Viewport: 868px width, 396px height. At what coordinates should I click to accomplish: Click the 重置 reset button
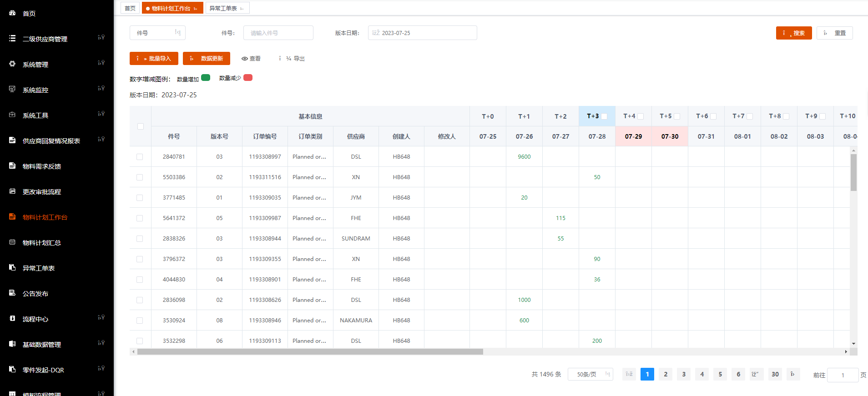[x=835, y=33]
